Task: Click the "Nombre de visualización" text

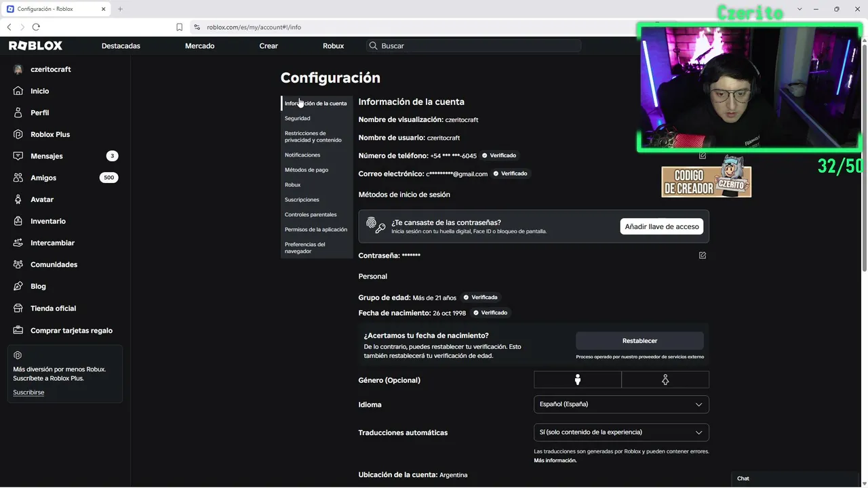Action: [x=401, y=119]
